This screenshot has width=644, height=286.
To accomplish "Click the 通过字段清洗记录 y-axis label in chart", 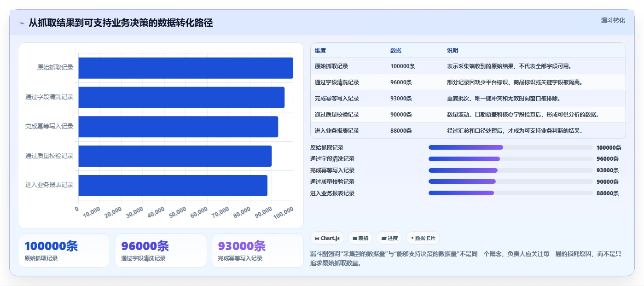I will 49,97.
